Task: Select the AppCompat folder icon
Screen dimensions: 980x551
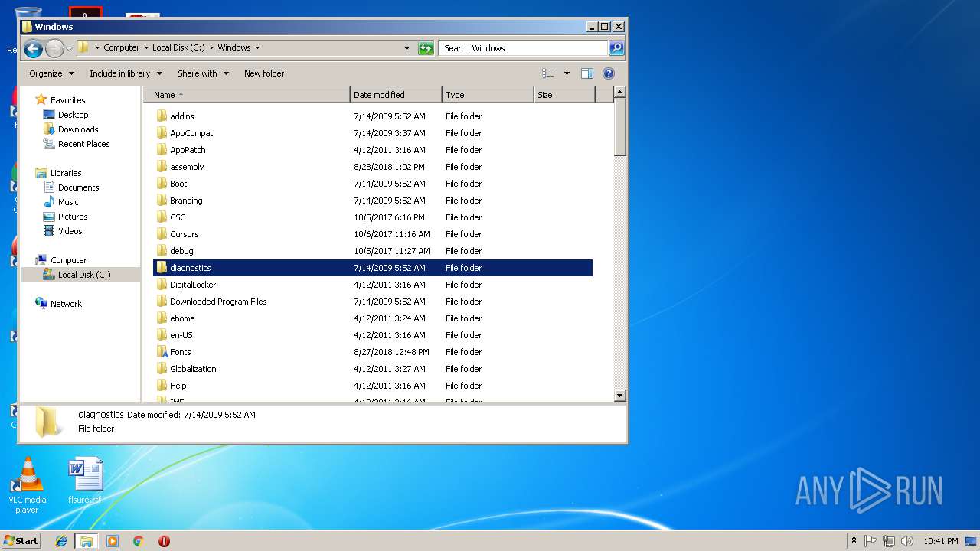Action: pos(162,133)
